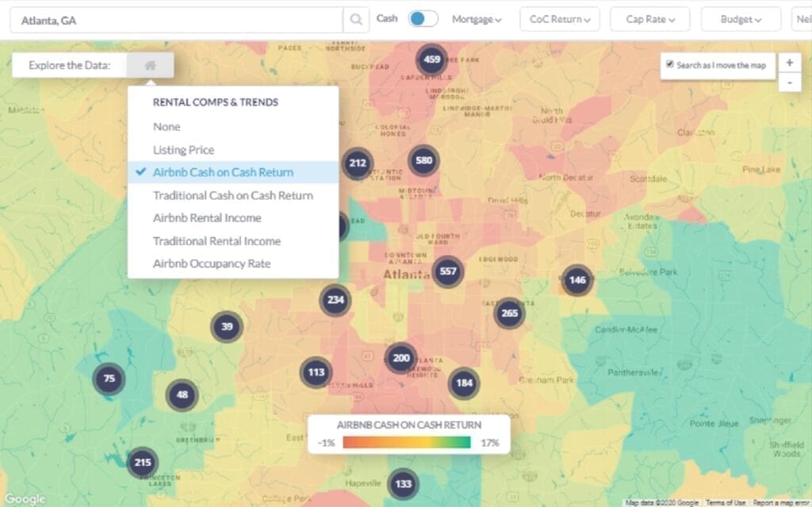Choose Airbnb Occupancy Rate option

pyautogui.click(x=212, y=263)
